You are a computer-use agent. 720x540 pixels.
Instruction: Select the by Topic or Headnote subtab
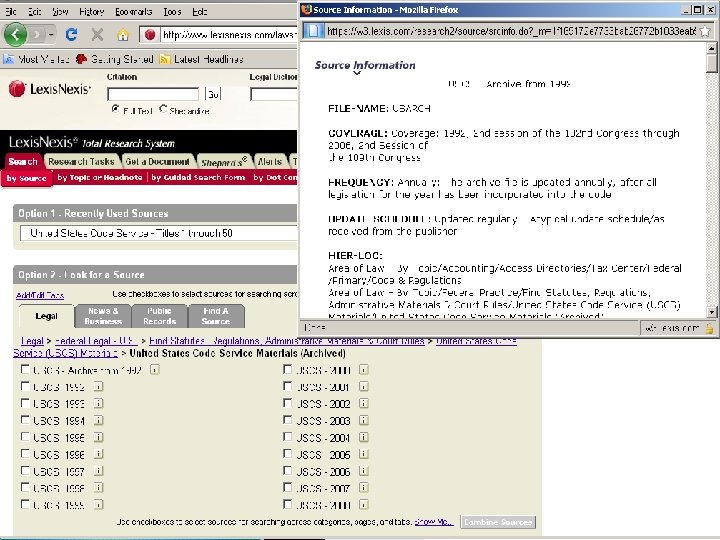[100, 178]
